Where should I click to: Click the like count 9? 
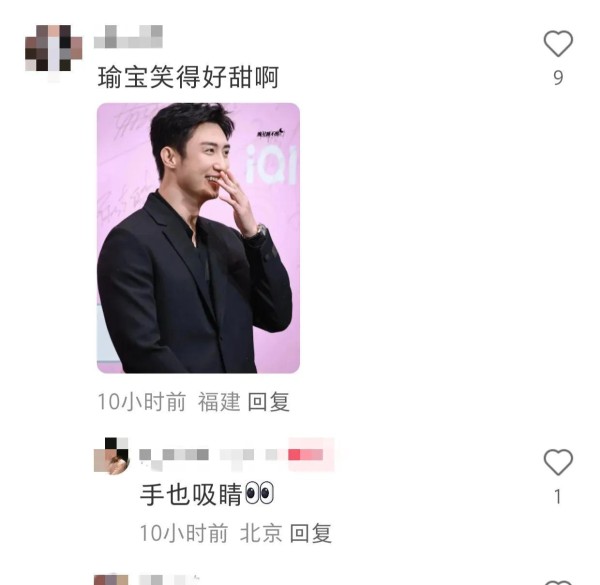(558, 78)
